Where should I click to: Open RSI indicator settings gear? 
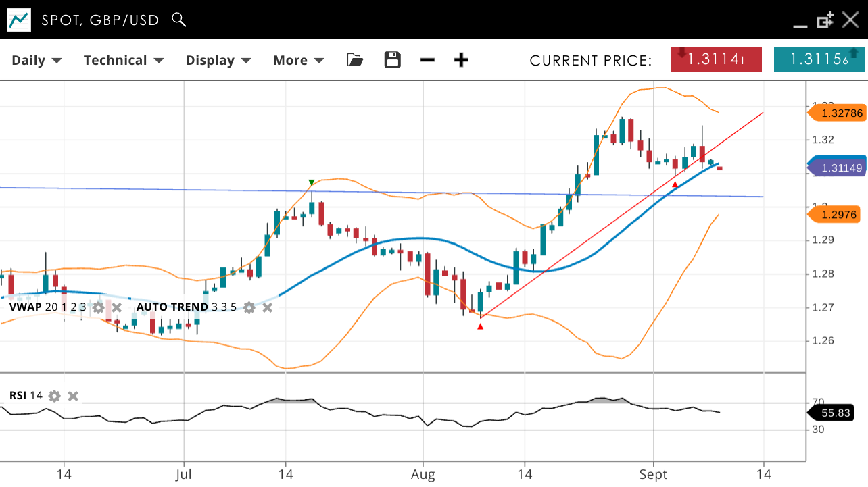coord(55,396)
